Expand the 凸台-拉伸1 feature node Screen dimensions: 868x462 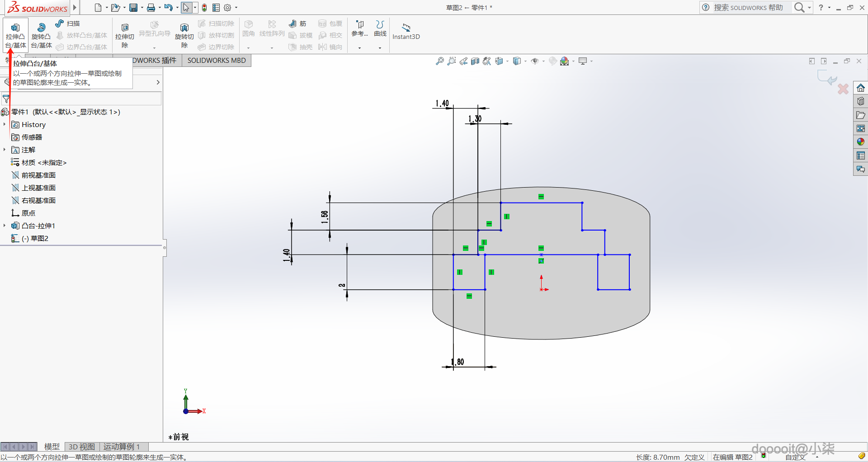pyautogui.click(x=5, y=226)
